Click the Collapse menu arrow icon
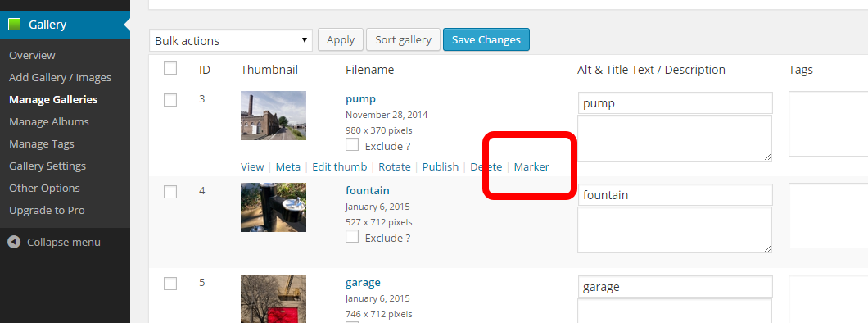This screenshot has height=323, width=868. point(15,242)
